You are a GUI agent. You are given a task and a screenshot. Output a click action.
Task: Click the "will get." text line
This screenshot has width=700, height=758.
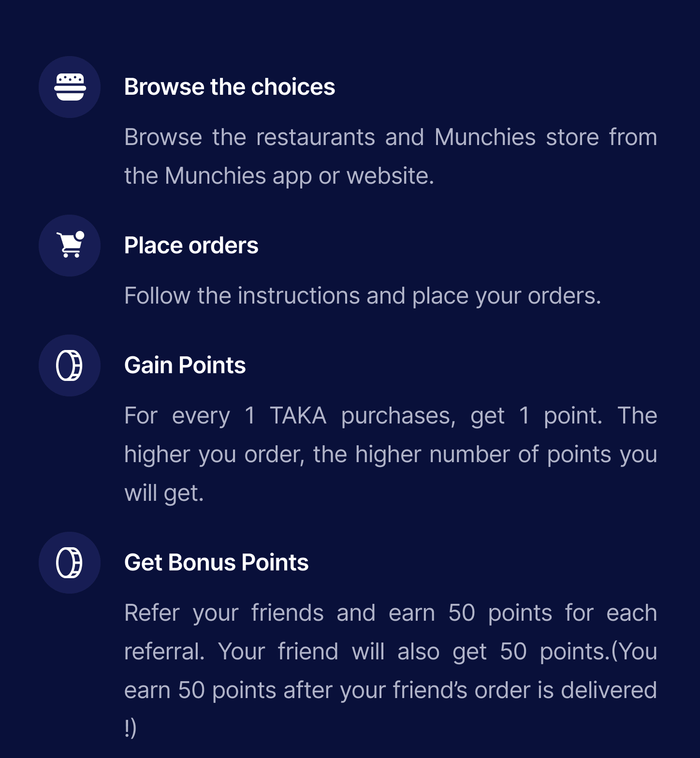click(x=164, y=493)
